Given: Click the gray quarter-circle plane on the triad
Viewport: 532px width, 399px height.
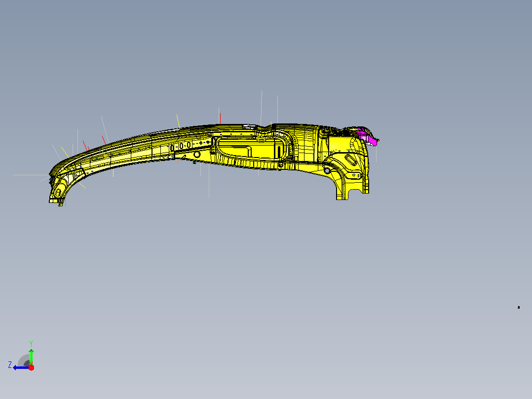Looking at the screenshot, I should pyautogui.click(x=24, y=360).
